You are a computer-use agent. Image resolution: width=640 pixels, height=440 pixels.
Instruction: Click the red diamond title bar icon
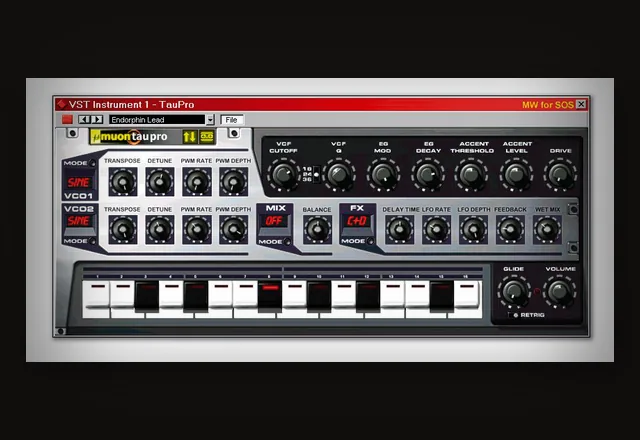61,104
